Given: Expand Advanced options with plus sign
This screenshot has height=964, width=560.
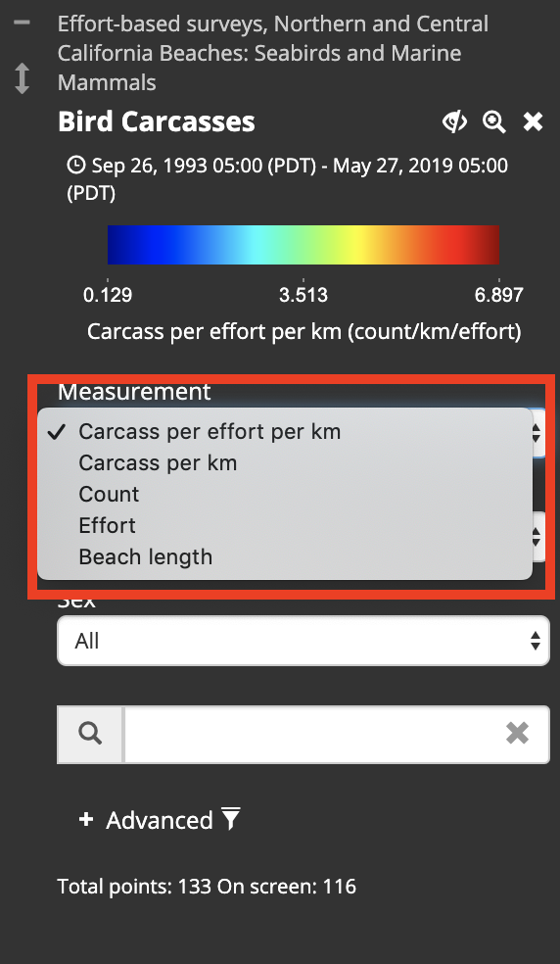Looking at the screenshot, I should pyautogui.click(x=86, y=820).
